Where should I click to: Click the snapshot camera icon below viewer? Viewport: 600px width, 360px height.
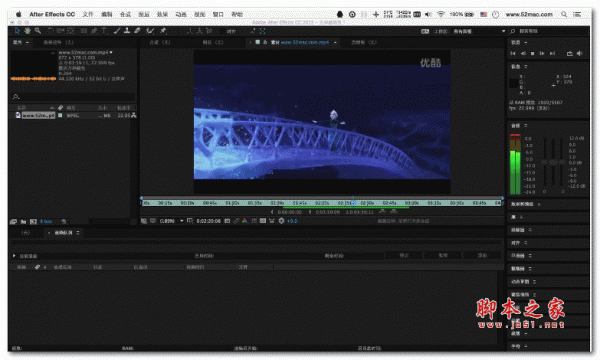click(x=227, y=221)
